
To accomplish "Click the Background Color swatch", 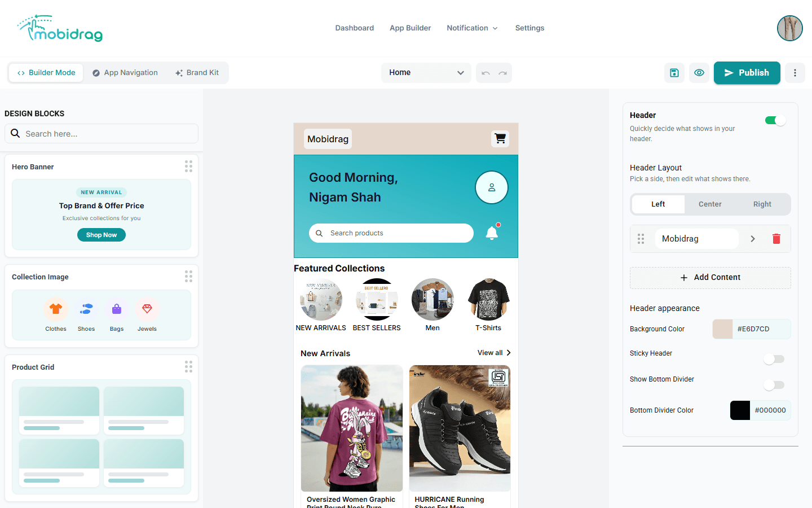I will [x=722, y=329].
